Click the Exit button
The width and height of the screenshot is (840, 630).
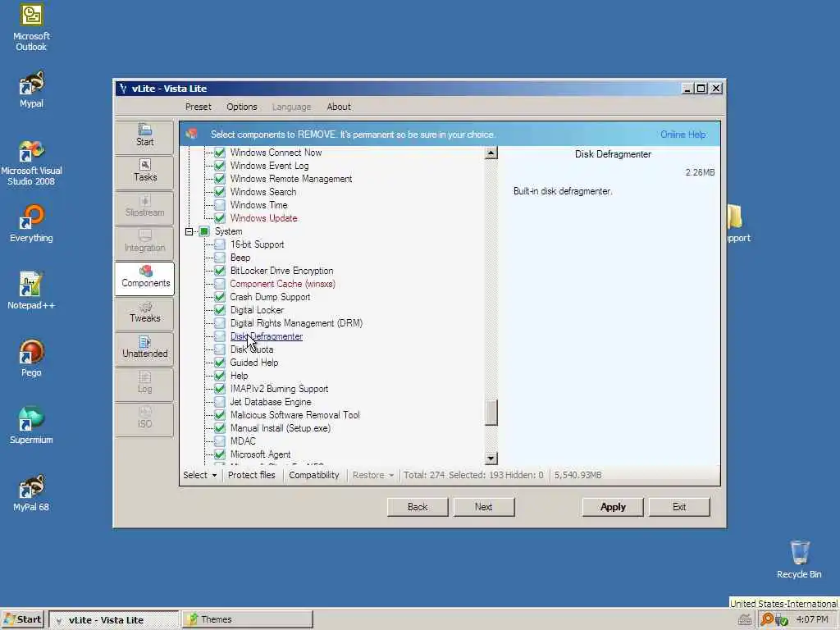coord(679,507)
